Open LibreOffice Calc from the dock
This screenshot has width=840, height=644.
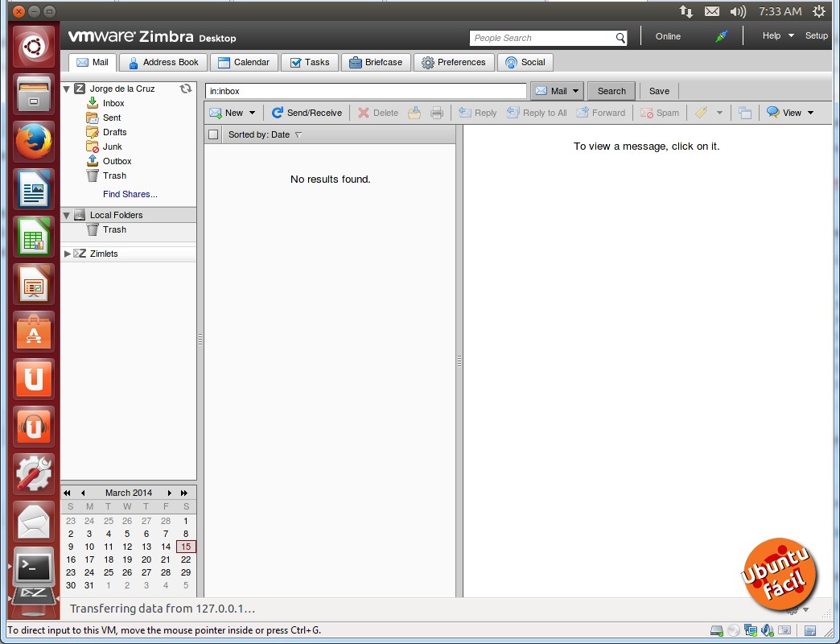pos(34,237)
